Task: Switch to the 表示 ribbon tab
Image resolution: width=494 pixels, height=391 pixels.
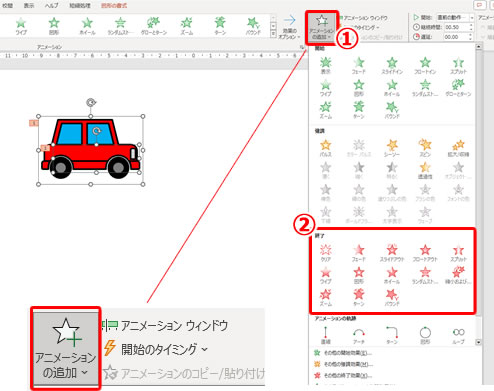Action: click(x=29, y=5)
